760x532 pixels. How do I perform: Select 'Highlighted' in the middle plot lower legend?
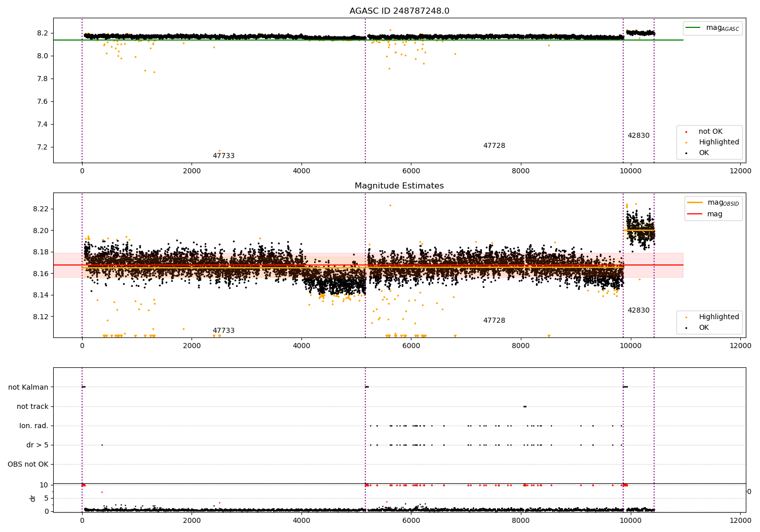tap(719, 317)
